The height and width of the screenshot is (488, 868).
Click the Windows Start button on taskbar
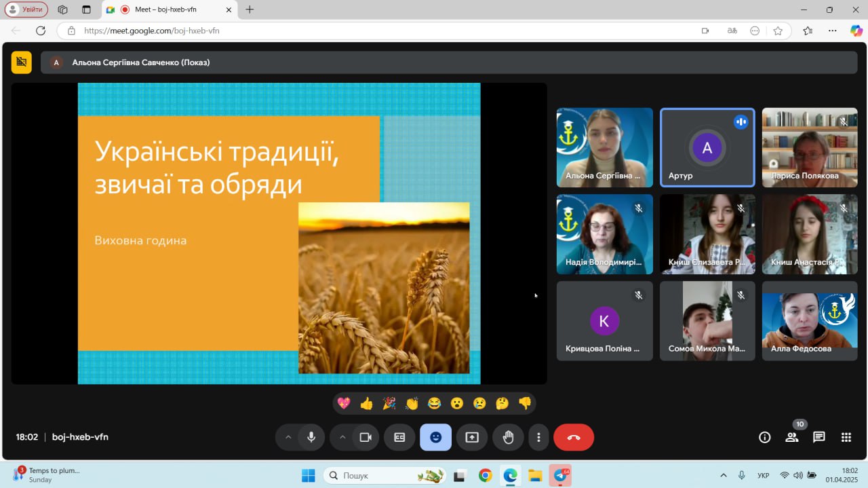click(x=308, y=475)
